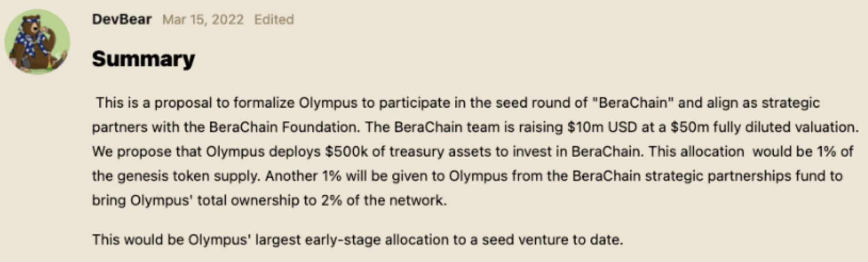This screenshot has width=868, height=262.
Task: Click DevBear's bear avatar image
Action: [37, 42]
